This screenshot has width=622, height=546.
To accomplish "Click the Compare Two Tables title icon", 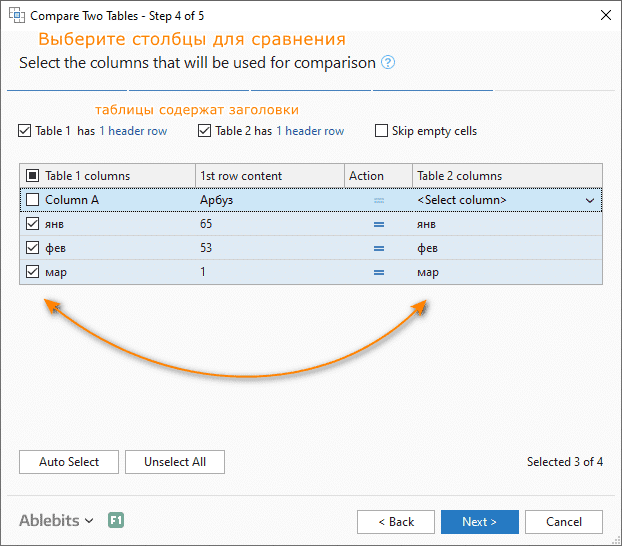I will tap(17, 15).
